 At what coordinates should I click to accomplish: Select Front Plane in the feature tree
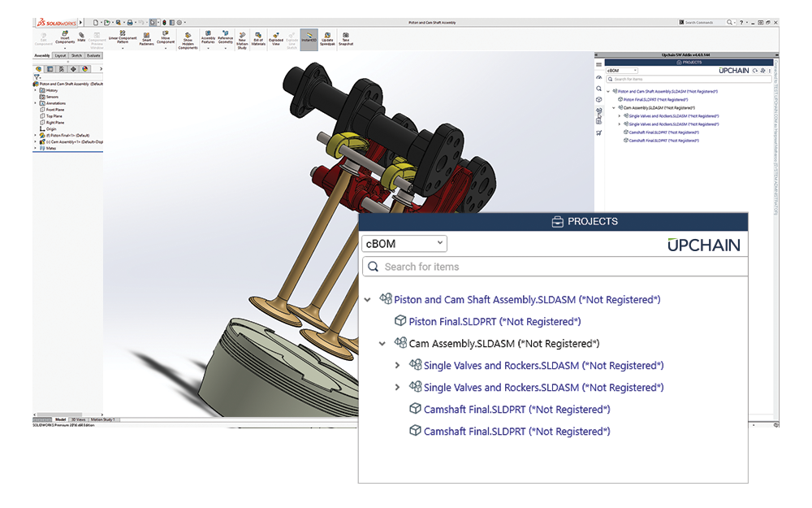(55, 110)
